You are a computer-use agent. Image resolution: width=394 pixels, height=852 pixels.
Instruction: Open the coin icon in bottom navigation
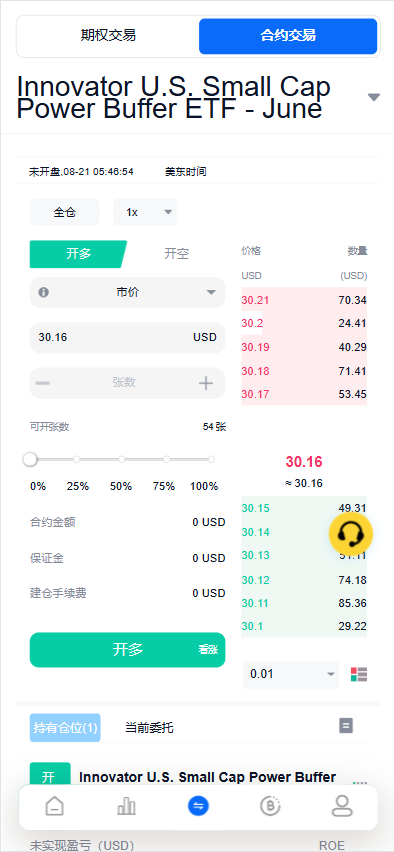[x=270, y=806]
